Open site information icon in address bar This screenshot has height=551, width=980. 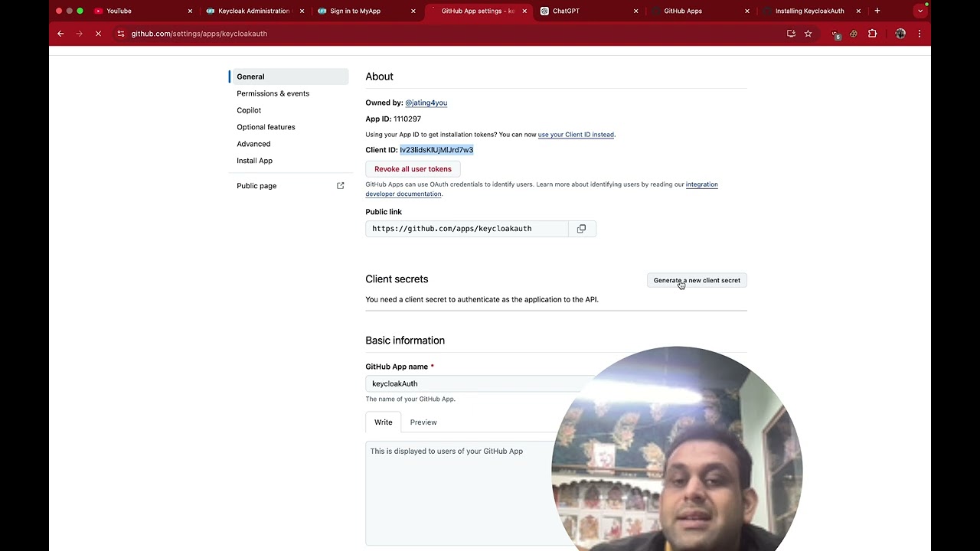point(120,34)
